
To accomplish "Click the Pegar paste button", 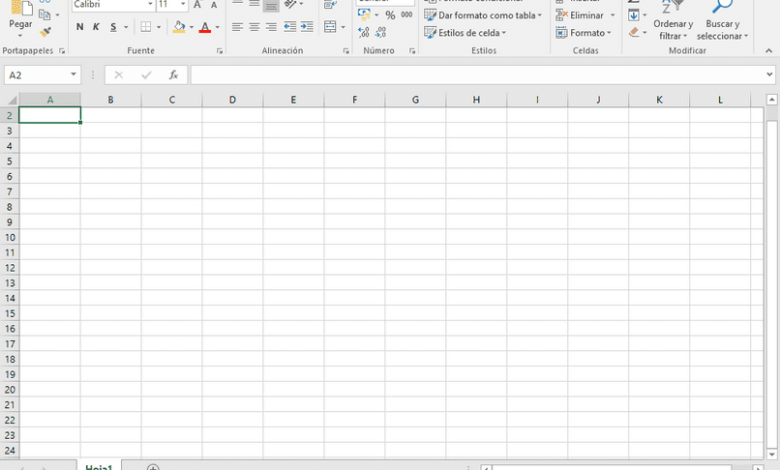I will pos(21,14).
